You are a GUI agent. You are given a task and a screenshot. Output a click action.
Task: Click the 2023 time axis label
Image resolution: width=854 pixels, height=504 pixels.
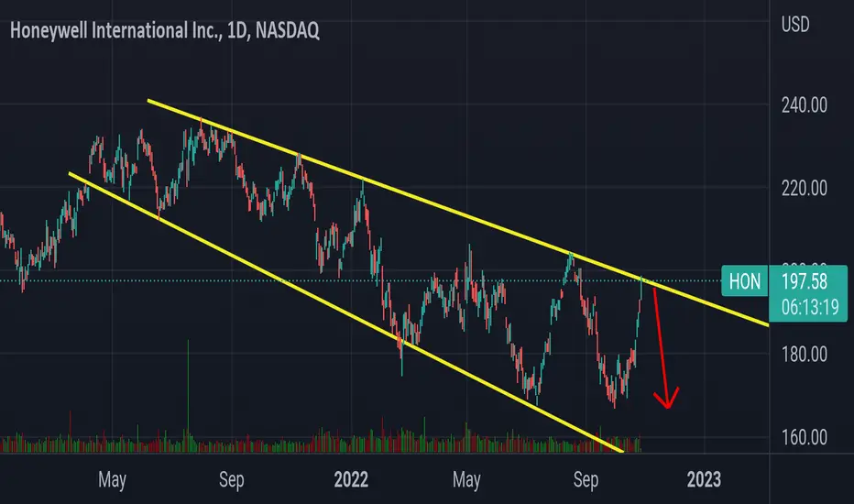tap(704, 479)
